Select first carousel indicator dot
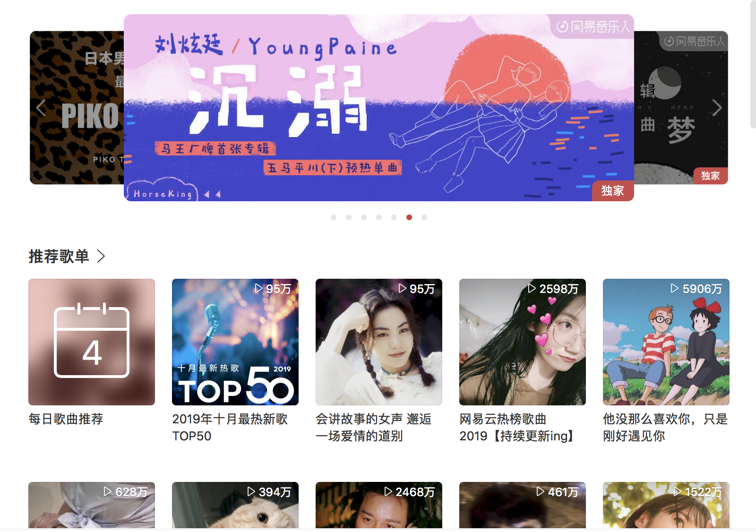The height and width of the screenshot is (532, 756). point(334,217)
